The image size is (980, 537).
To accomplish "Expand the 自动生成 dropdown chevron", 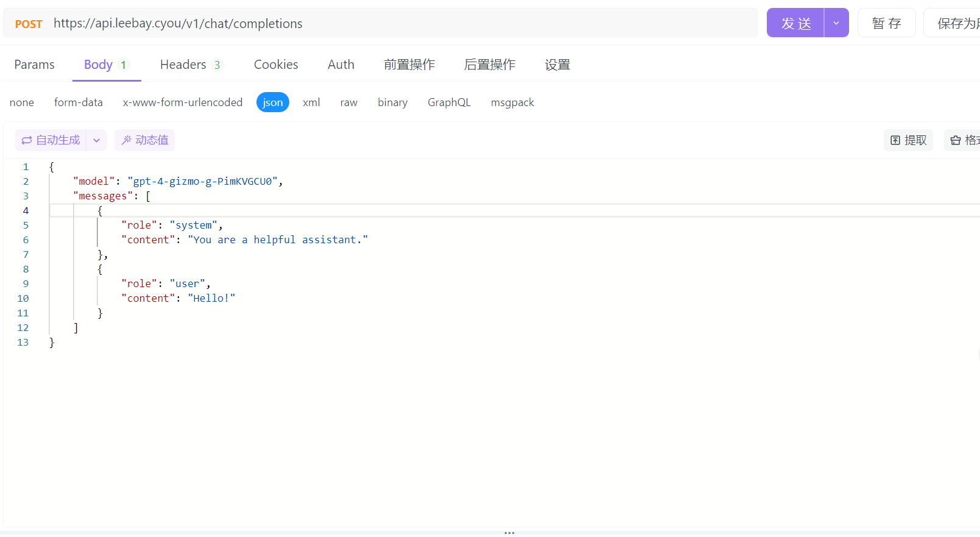I will [96, 140].
